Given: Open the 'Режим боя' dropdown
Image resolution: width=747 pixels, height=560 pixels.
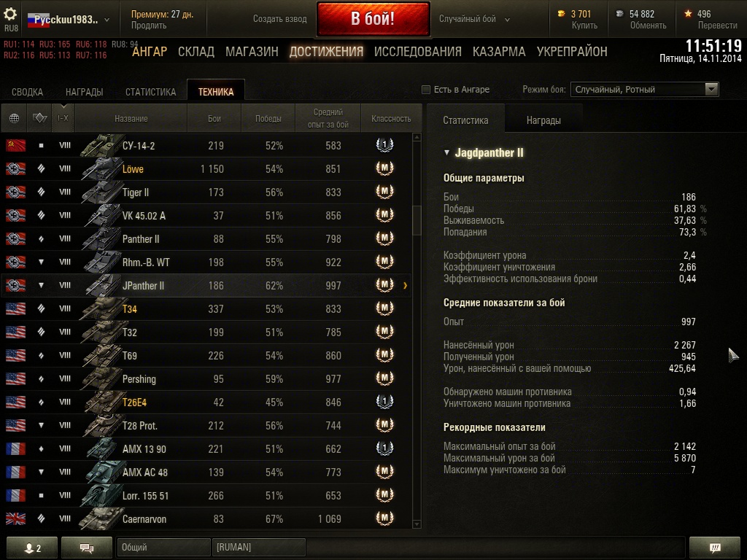Looking at the screenshot, I should pyautogui.click(x=644, y=90).
